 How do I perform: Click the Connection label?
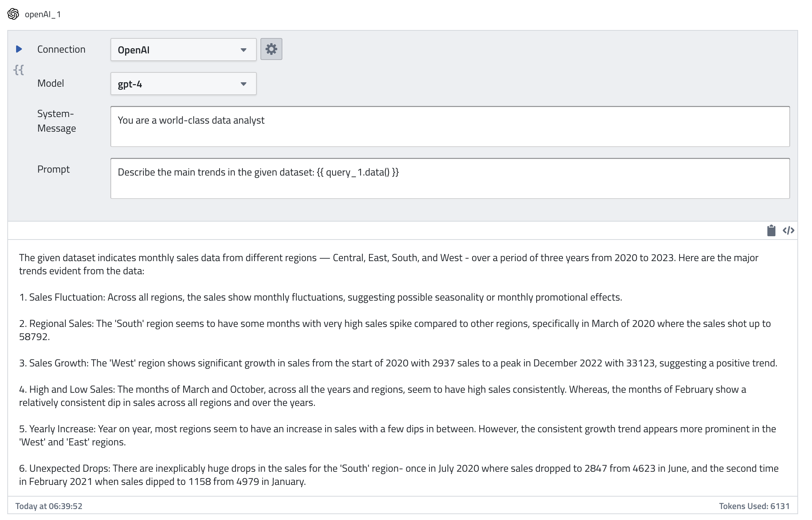click(x=61, y=49)
